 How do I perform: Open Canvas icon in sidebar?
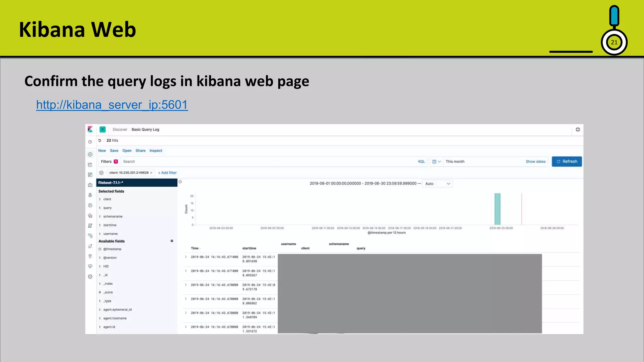(x=90, y=185)
